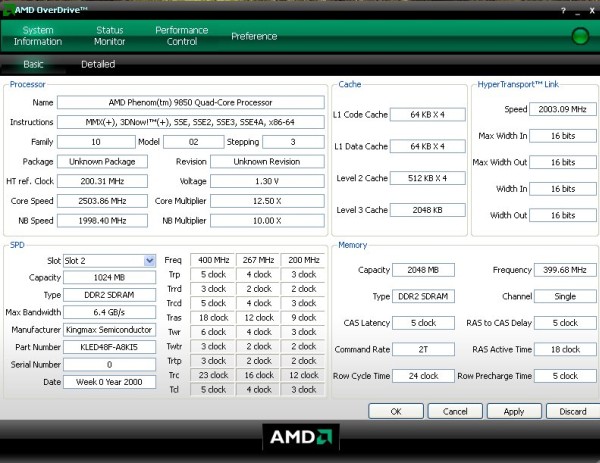Click the AMD OverDrive title bar icon
The image size is (600, 463).
7,10
